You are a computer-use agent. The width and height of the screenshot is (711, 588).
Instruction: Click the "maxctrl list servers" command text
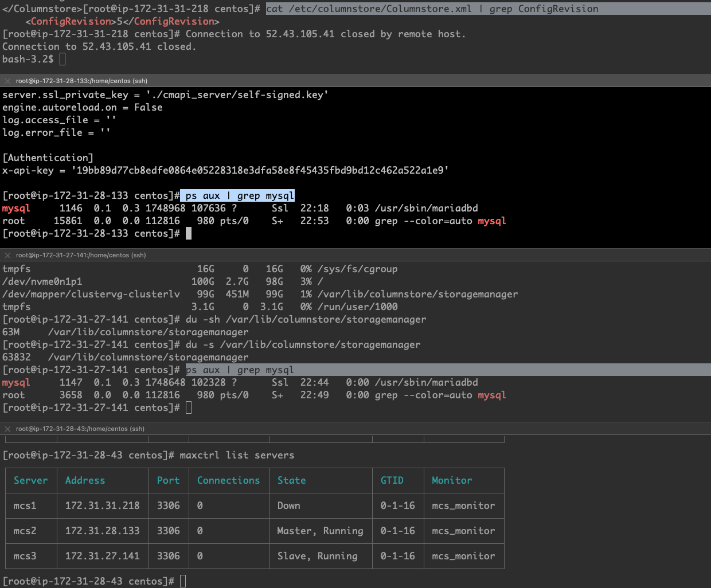click(237, 455)
